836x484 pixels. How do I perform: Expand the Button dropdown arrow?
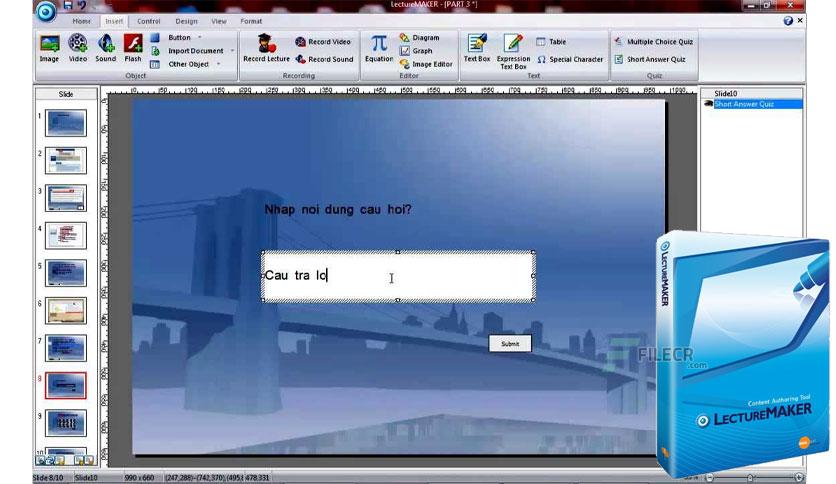click(200, 37)
